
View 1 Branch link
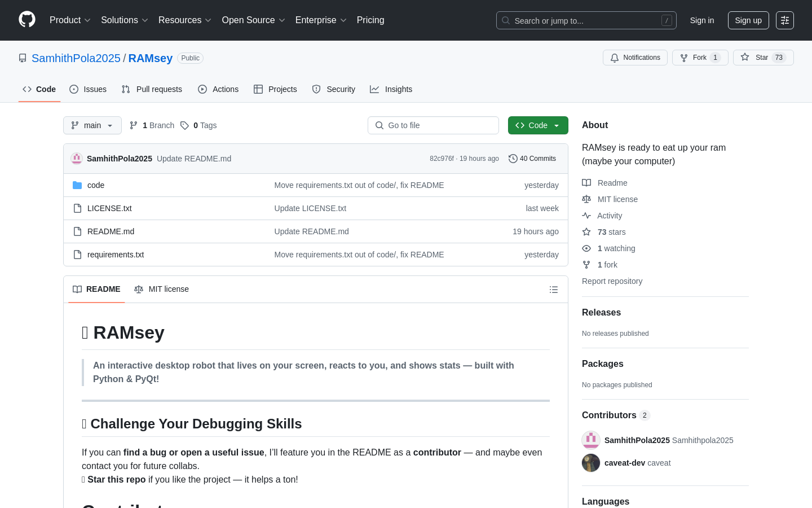[152, 125]
